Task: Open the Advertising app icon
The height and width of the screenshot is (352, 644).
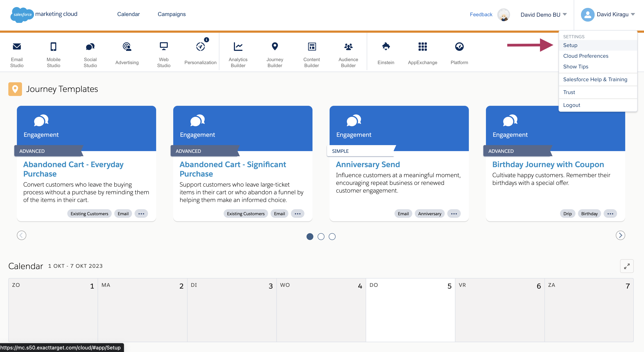Action: (127, 47)
